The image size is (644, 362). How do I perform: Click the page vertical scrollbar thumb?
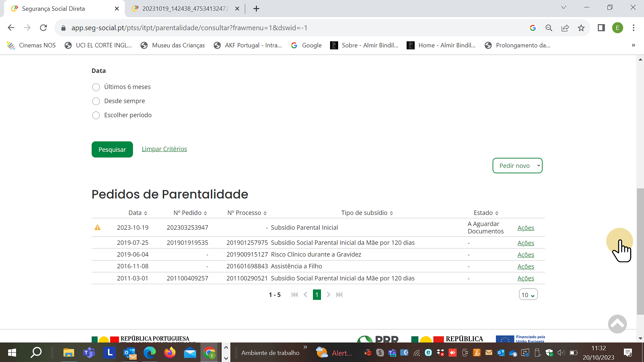pyautogui.click(x=640, y=251)
